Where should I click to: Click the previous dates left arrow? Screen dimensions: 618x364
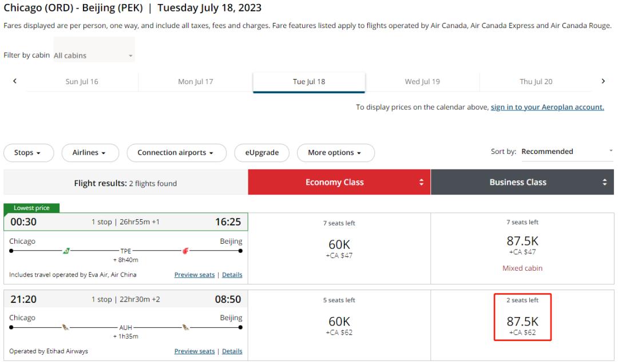coord(14,81)
